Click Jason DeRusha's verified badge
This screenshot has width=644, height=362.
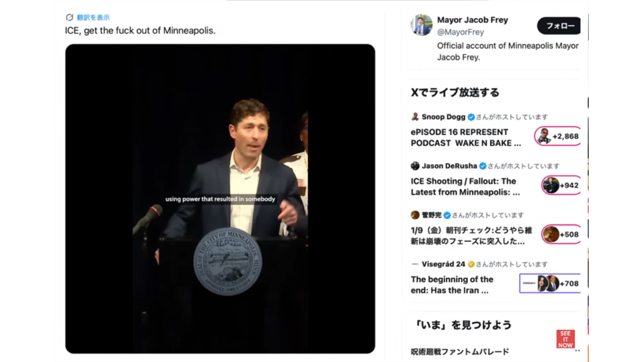pos(482,166)
